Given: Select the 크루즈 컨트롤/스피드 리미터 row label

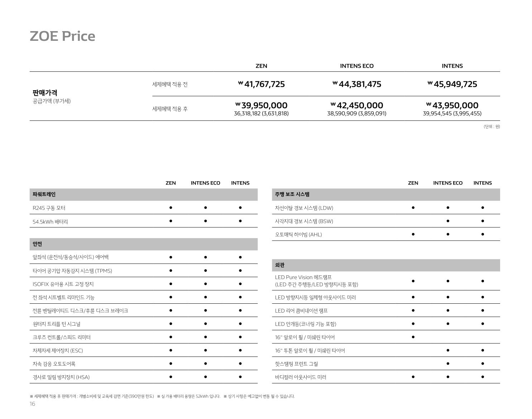Looking at the screenshot, I should pyautogui.click(x=62, y=337).
